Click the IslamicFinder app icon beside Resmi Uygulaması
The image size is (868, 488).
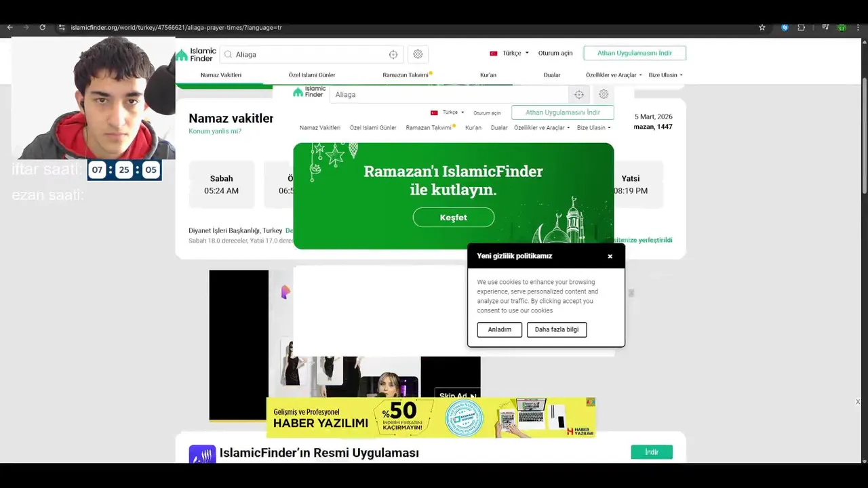202,454
